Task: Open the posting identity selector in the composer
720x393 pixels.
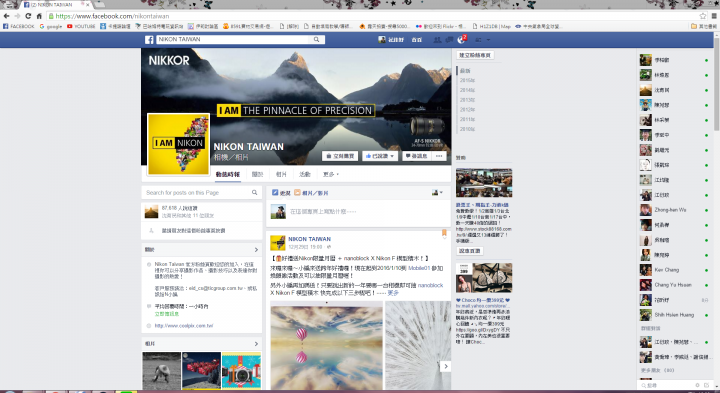Action: tap(437, 192)
